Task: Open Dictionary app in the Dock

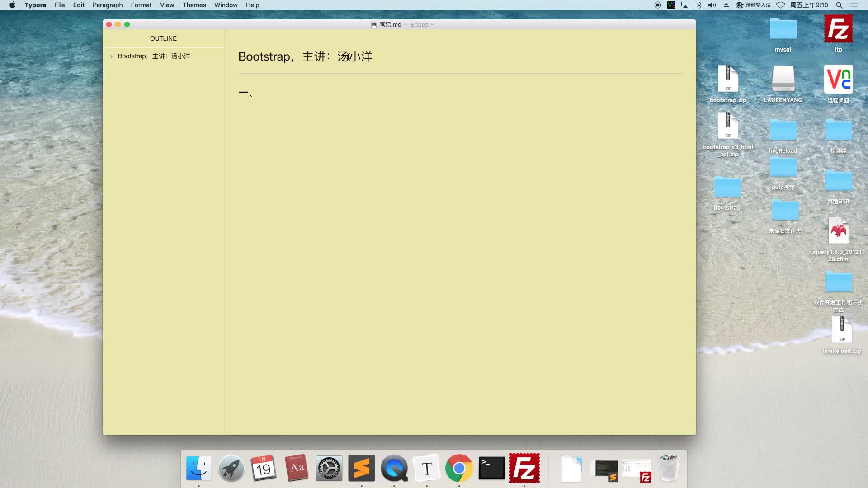Action: click(296, 468)
